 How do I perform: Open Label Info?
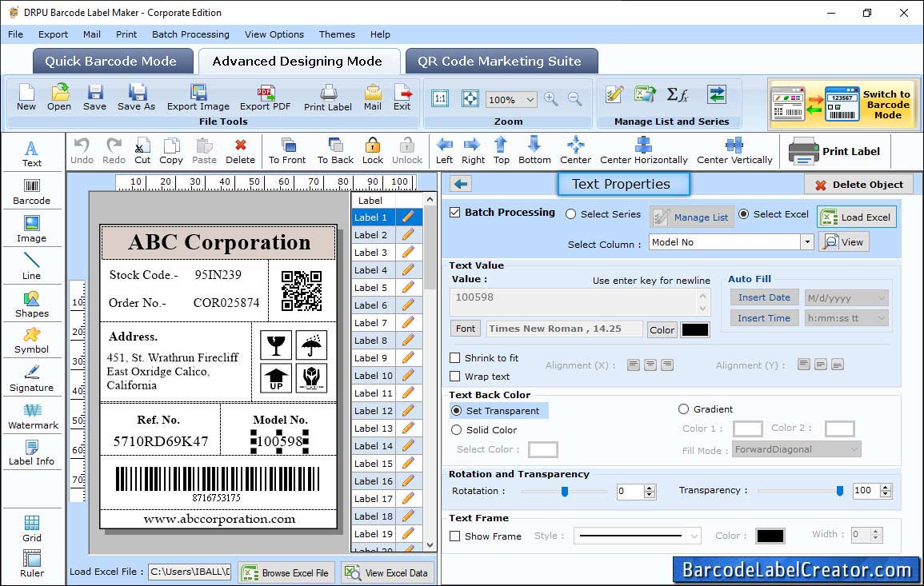click(x=32, y=453)
